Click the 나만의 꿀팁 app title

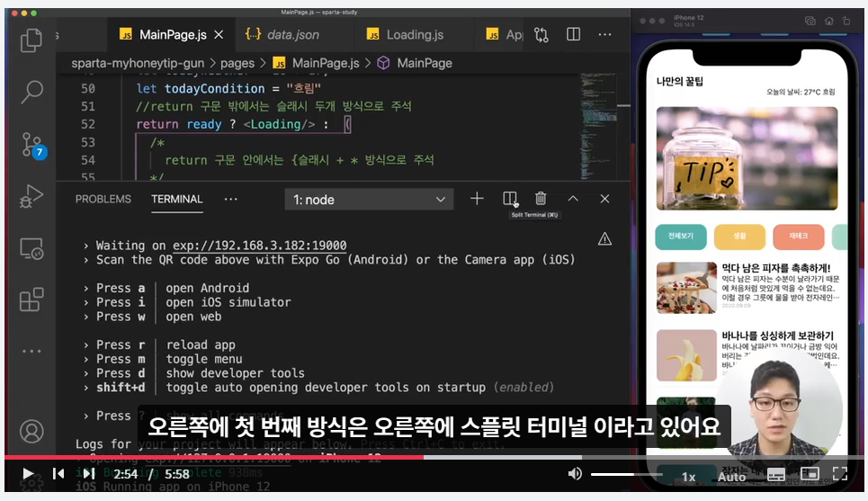[680, 81]
